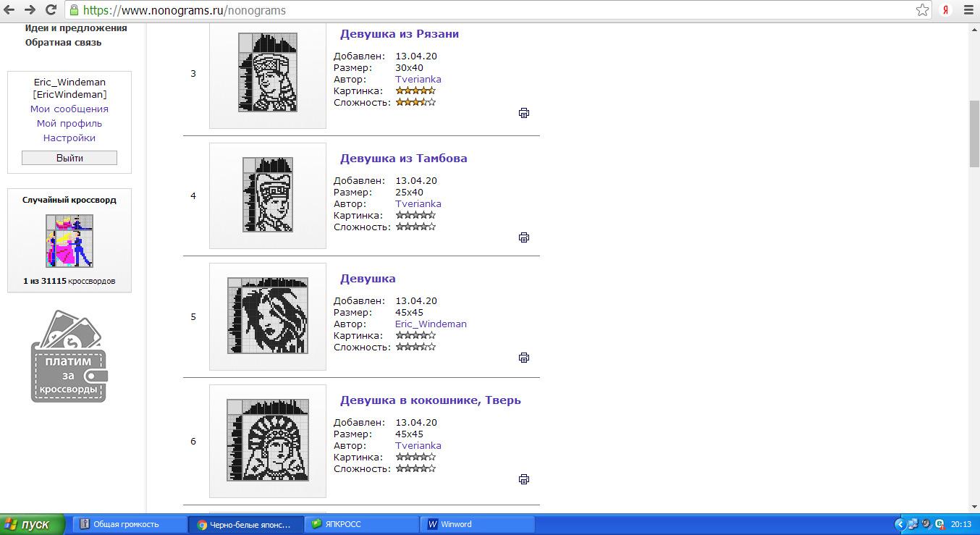The image size is (980, 535).
Task: Open the random crossword dancing couple thumbnail
Action: coord(69,241)
